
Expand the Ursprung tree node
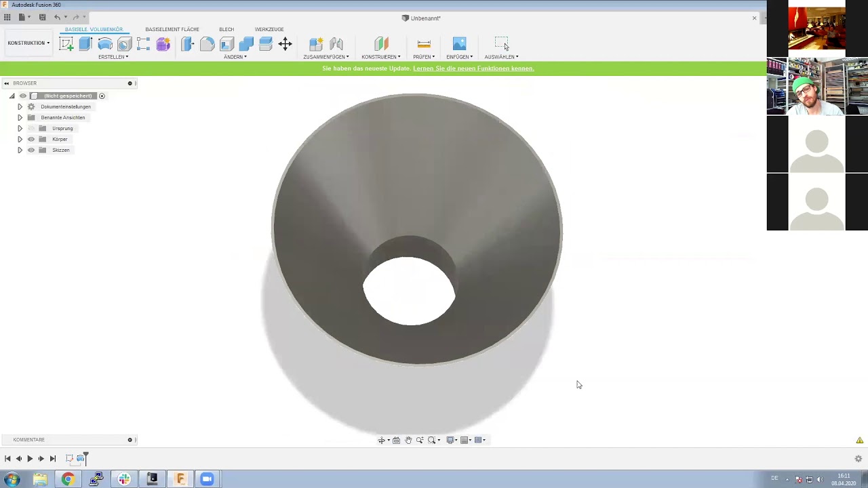tap(20, 128)
